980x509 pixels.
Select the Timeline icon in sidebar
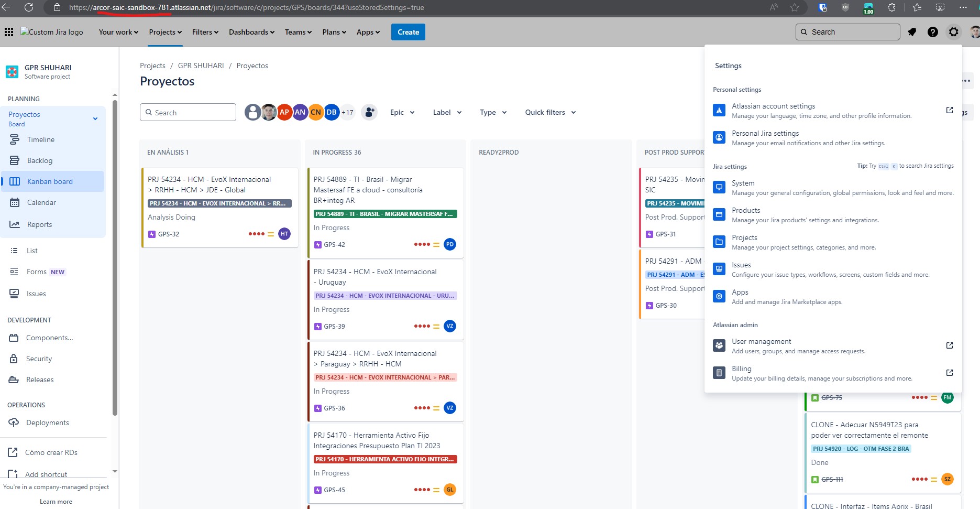coord(15,139)
